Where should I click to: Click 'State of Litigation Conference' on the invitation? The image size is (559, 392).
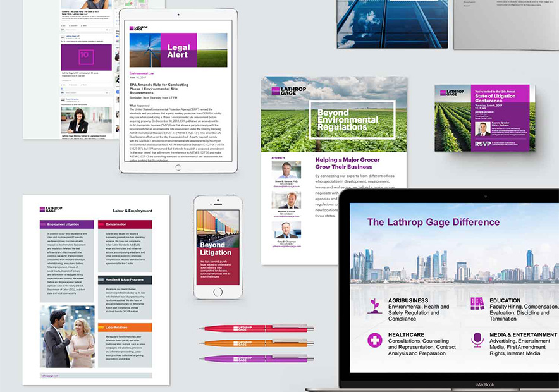coord(495,99)
